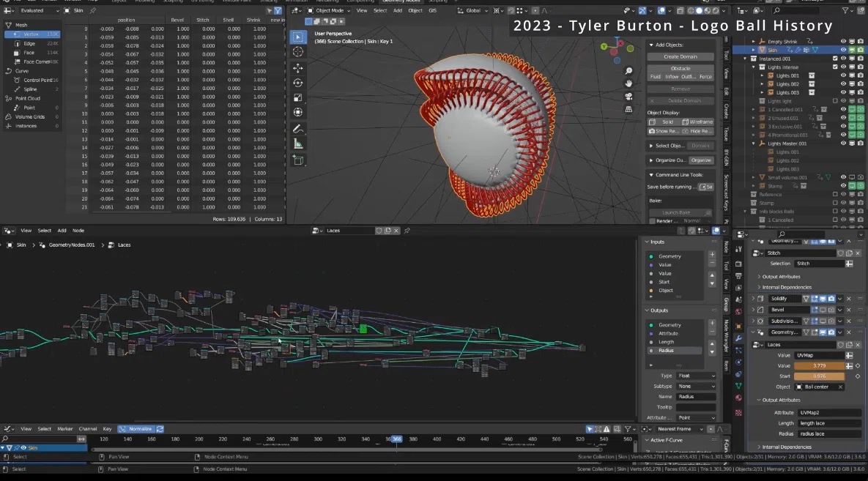Remove the Bevel modifier with its X
Viewport: 868px width, 481px height.
pyautogui.click(x=849, y=310)
